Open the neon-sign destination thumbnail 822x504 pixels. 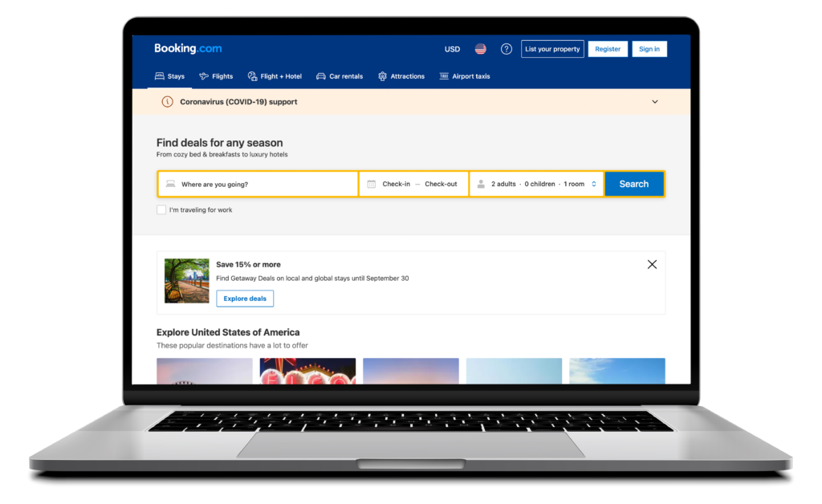coord(307,371)
